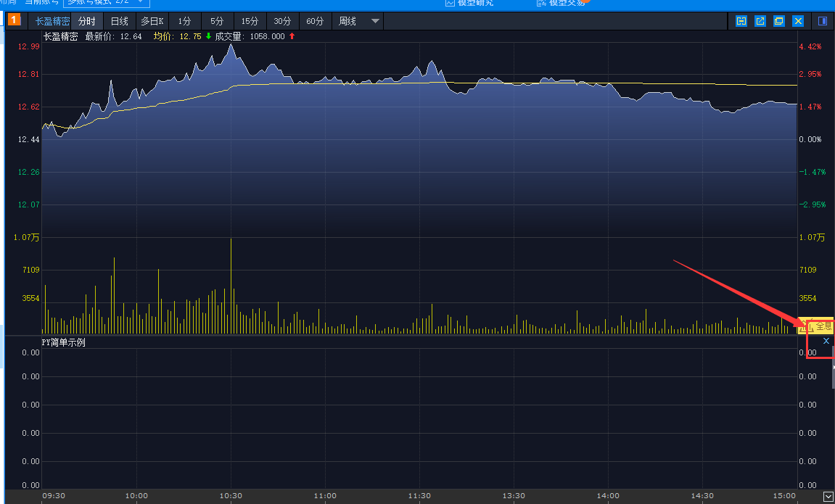Viewport: 835px width, 504px height.
Task: Switch to the 日线 daily chart tab
Action: coord(119,21)
